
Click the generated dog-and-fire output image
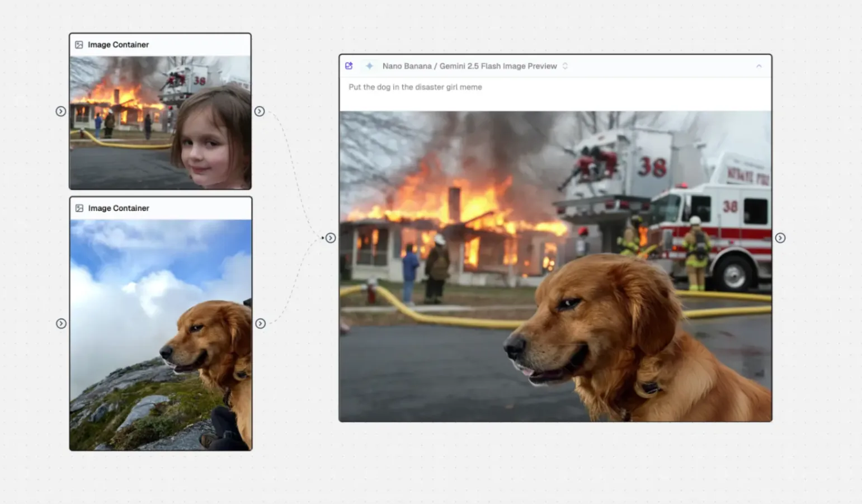(555, 266)
